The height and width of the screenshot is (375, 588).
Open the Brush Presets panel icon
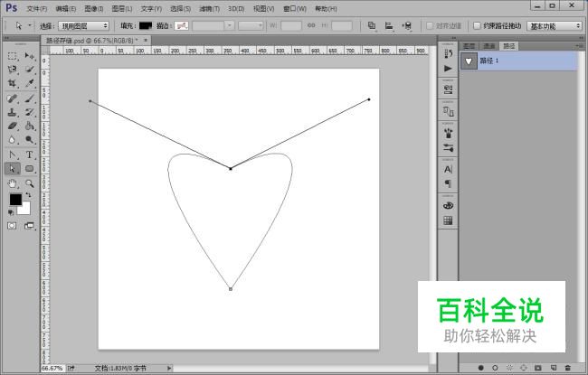448,148
